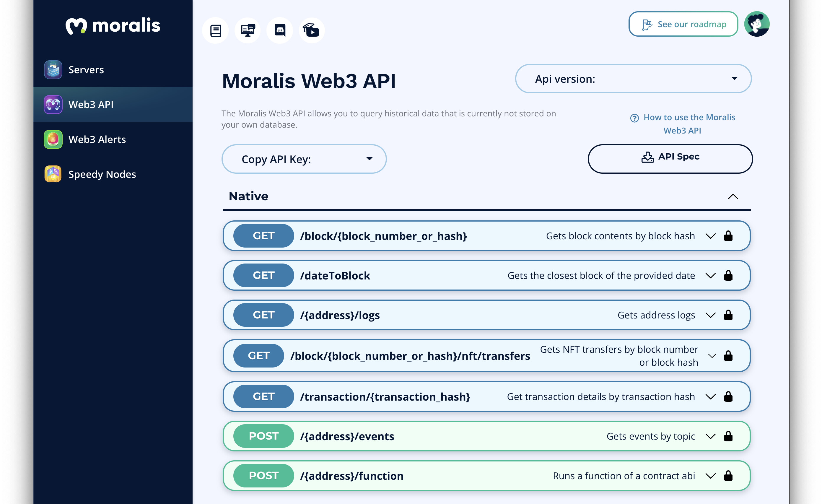Click lock icon on /{address}/events row

[728, 436]
